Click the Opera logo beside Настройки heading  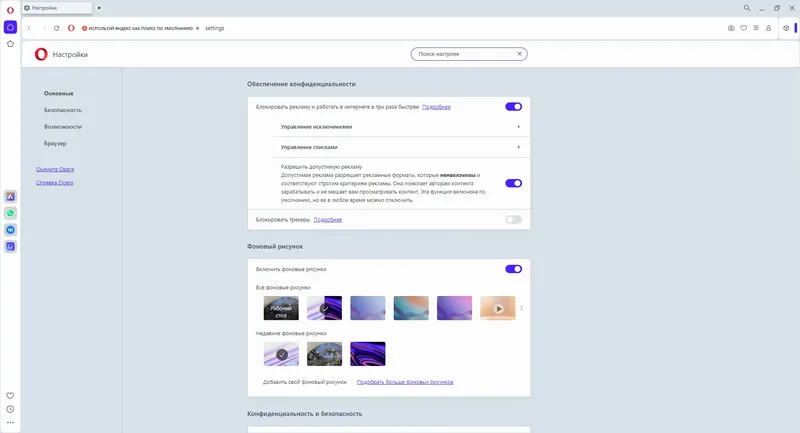[x=41, y=54]
